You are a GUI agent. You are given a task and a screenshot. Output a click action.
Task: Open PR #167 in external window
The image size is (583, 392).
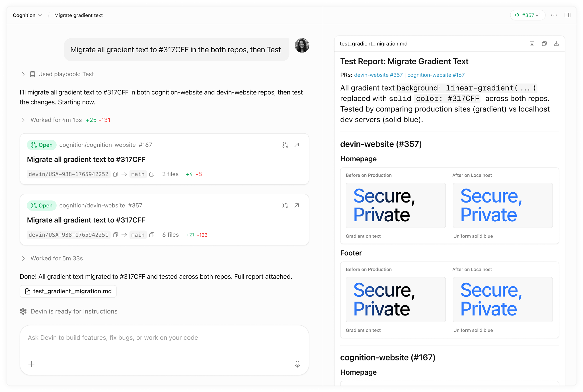pyautogui.click(x=297, y=145)
